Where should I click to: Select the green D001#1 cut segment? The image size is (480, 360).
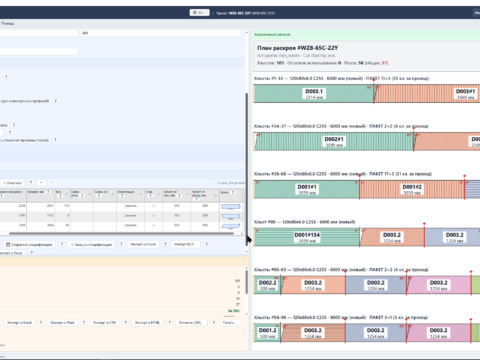[307, 189]
